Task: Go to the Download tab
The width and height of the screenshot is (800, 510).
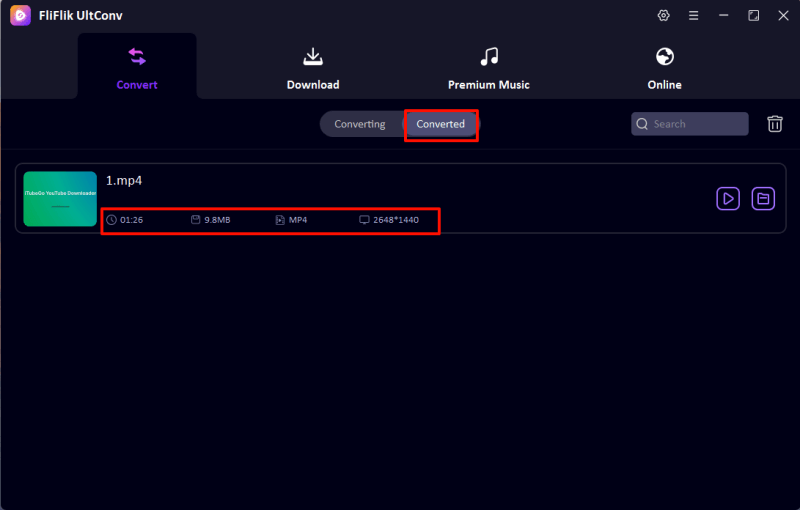Action: click(x=313, y=68)
